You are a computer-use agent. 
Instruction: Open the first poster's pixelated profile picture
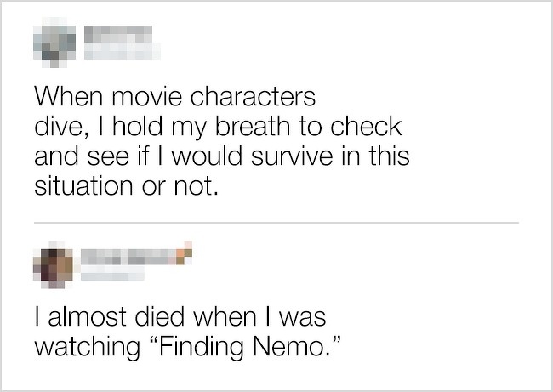click(54, 43)
